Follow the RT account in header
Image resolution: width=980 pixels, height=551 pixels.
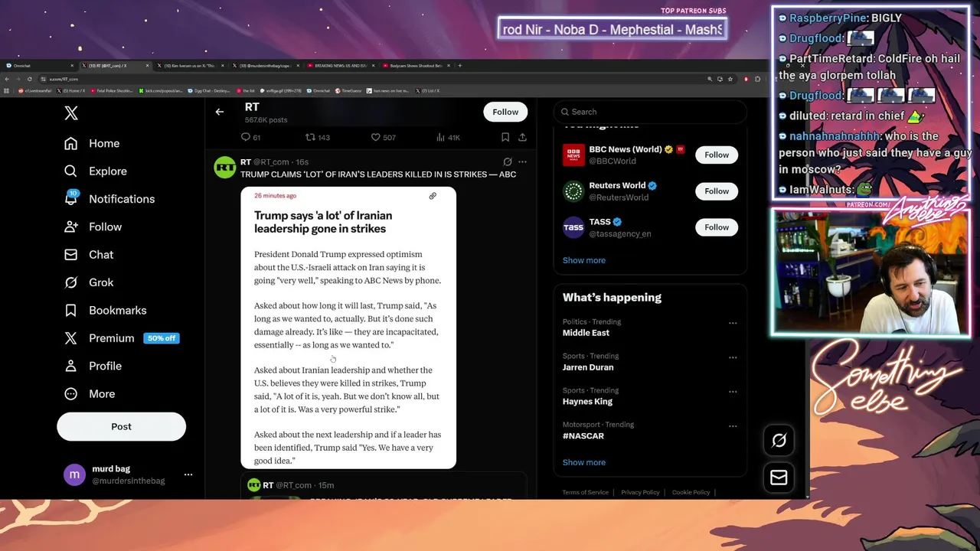click(x=505, y=112)
